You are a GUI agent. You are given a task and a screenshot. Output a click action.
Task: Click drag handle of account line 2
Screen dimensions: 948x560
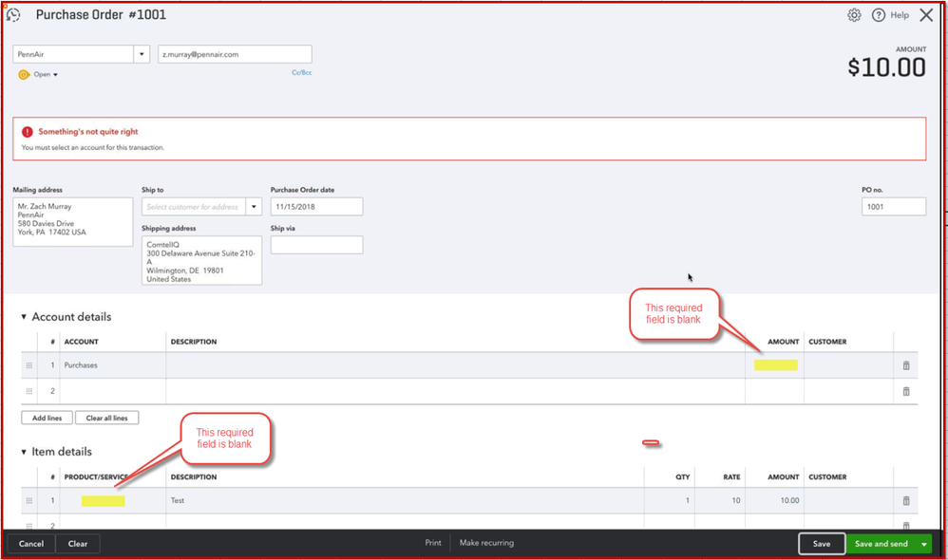[x=29, y=391]
